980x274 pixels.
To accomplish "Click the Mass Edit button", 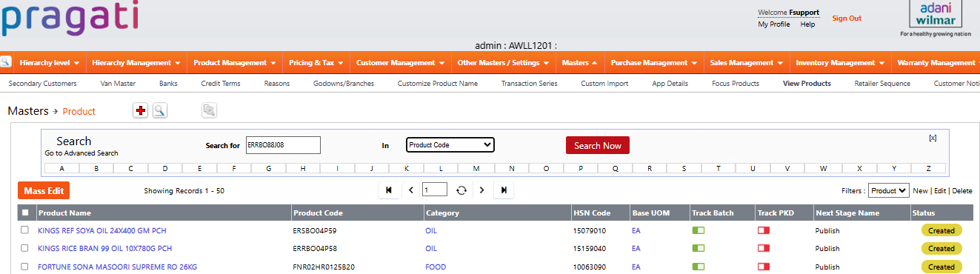I will [x=44, y=190].
